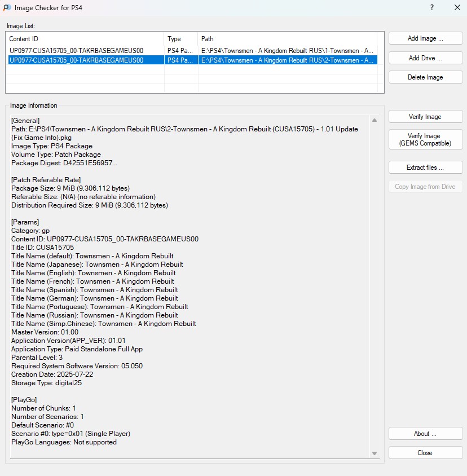Click the Referable Size: (N/A) line

(x=83, y=197)
